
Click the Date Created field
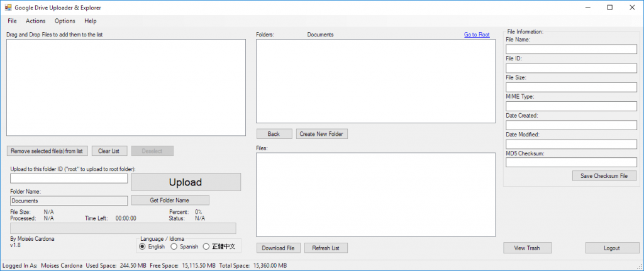(x=571, y=125)
